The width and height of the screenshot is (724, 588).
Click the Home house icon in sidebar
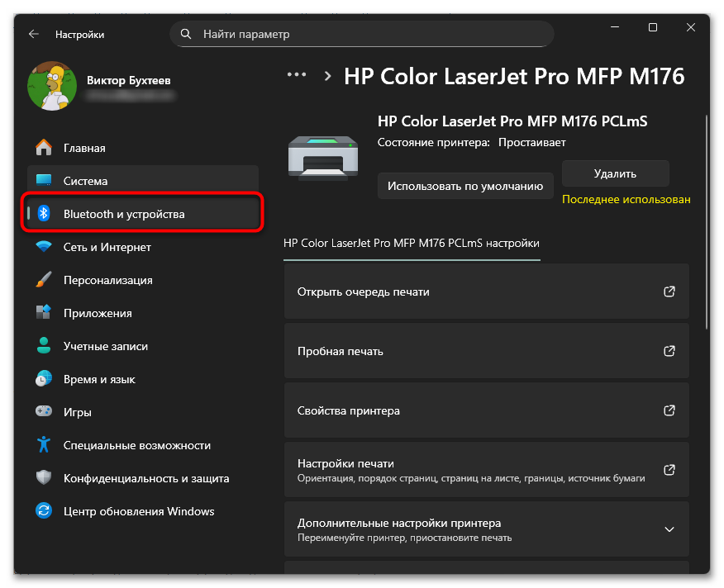pyautogui.click(x=44, y=148)
